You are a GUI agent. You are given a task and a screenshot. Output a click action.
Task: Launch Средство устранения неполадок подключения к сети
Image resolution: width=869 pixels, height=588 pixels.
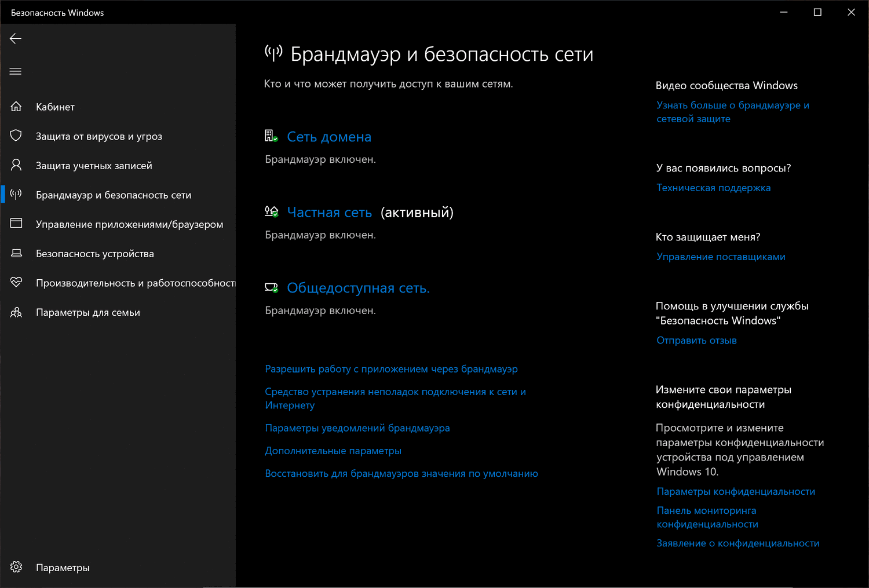coord(396,399)
